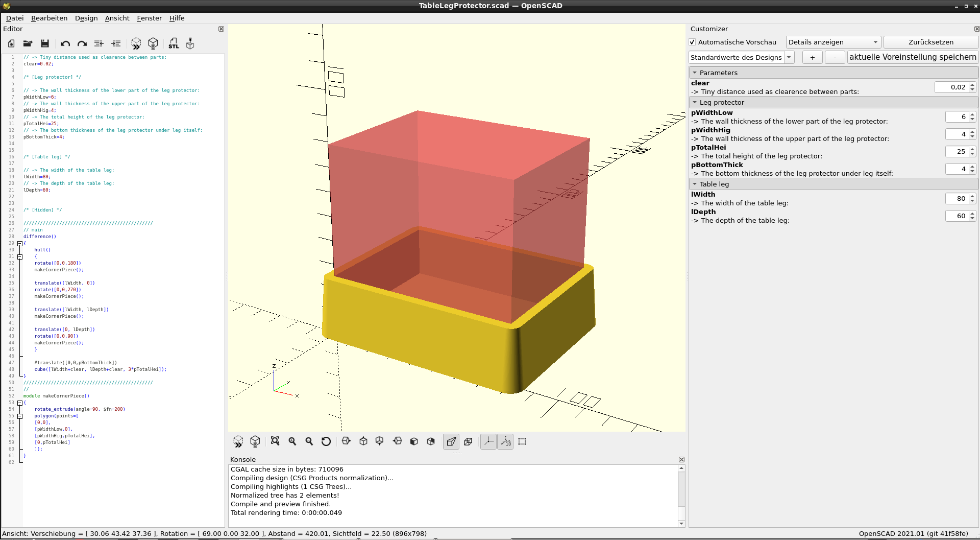Click the console scrollbar down arrow

click(x=681, y=524)
